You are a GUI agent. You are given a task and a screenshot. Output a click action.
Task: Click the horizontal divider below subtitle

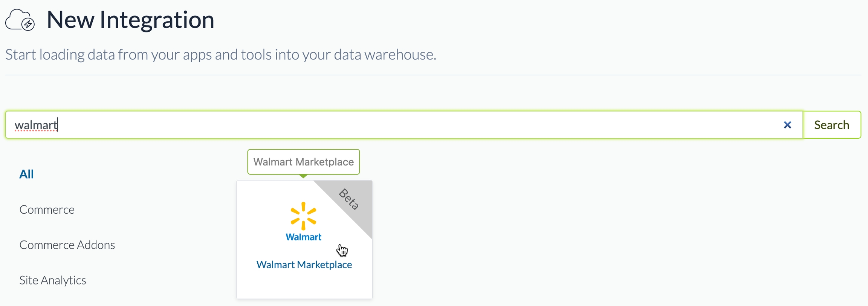[x=433, y=75]
